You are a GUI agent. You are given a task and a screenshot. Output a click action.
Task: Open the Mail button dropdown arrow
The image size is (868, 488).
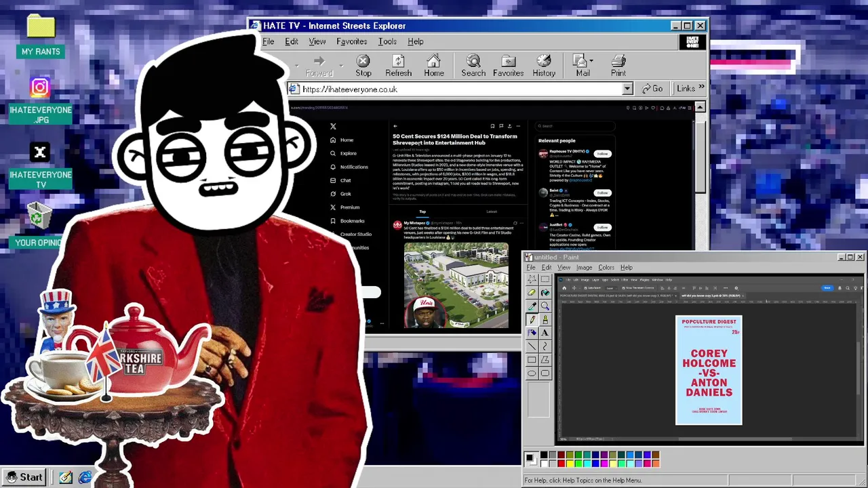(x=591, y=61)
